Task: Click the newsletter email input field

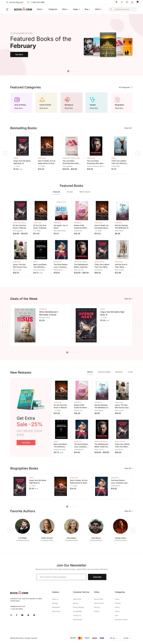Action: (x=62, y=577)
